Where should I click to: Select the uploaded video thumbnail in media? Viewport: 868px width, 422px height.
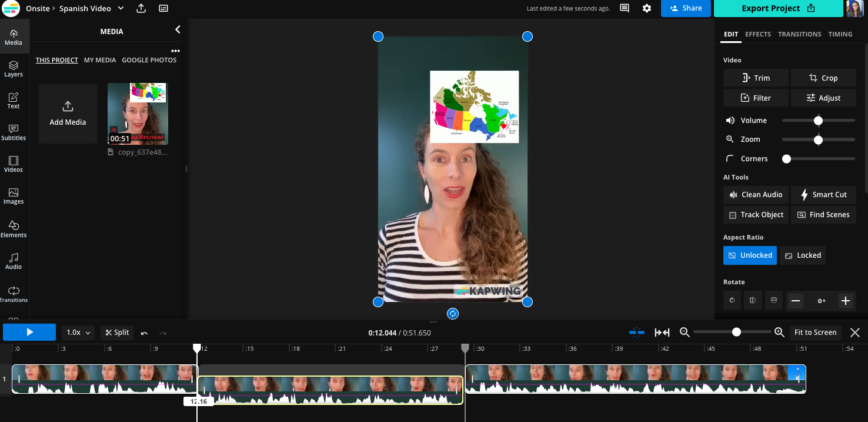(138, 114)
